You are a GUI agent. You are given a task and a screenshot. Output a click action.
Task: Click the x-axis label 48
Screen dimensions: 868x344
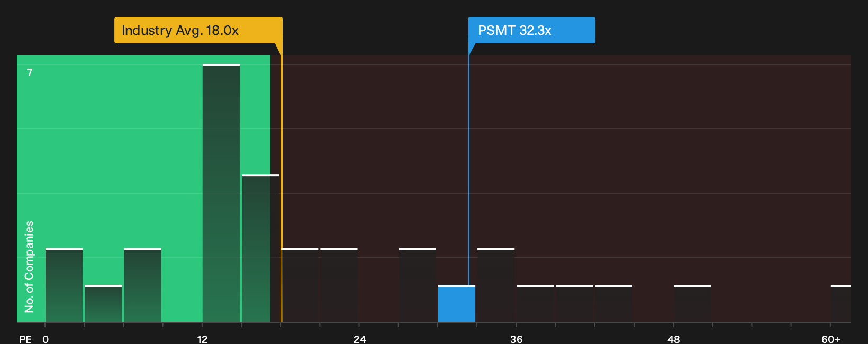pos(673,339)
